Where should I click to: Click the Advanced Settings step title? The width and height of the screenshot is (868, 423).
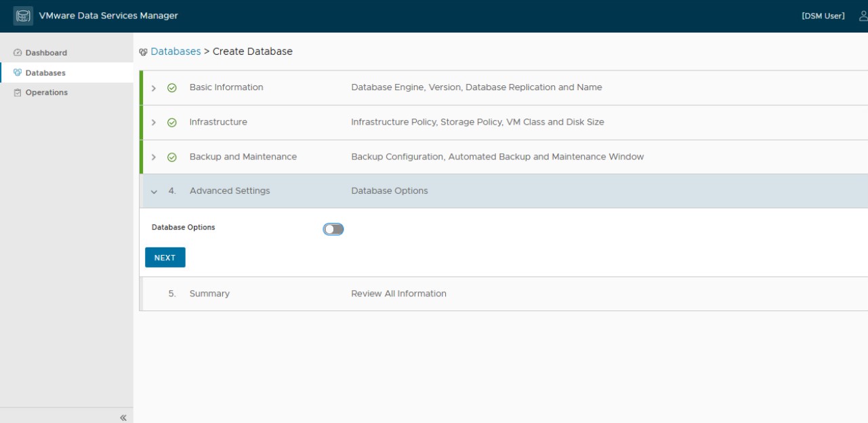tap(230, 191)
